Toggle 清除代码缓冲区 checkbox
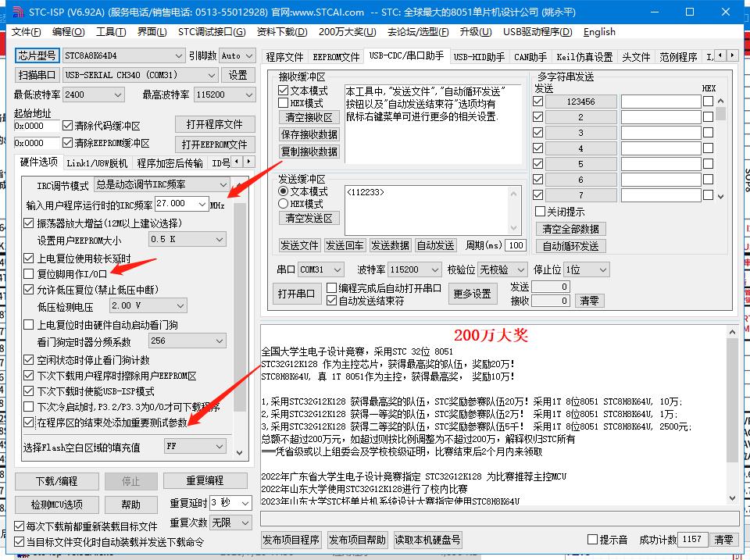Image resolution: width=750 pixels, height=560 pixels. (x=67, y=126)
